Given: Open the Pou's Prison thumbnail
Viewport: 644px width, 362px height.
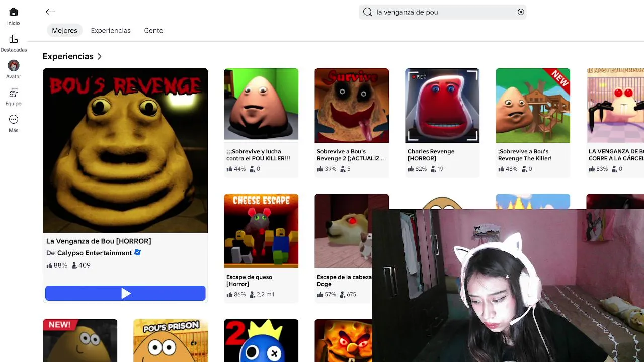Looking at the screenshot, I should coord(171,340).
